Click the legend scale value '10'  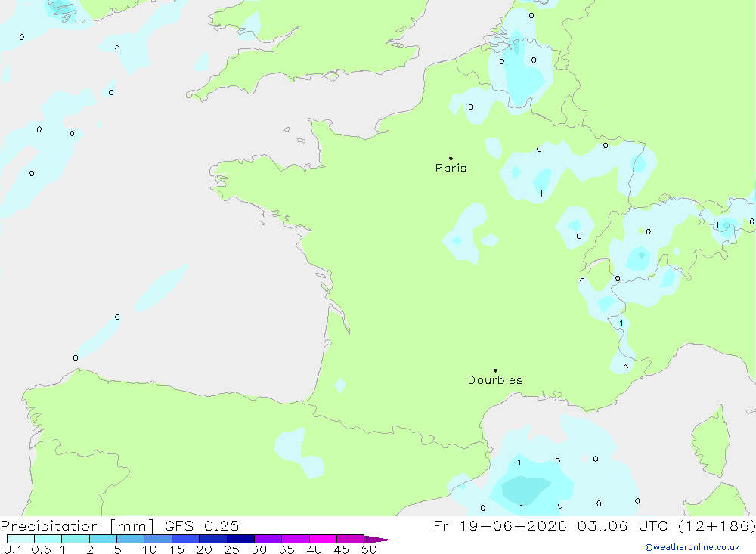point(150,549)
